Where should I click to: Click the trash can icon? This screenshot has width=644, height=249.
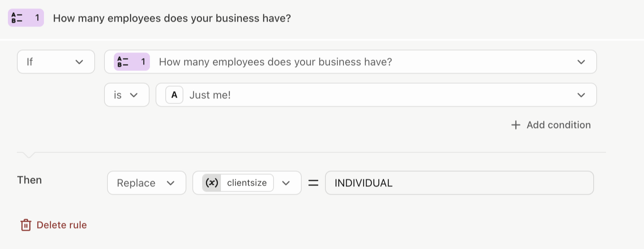coord(26,225)
